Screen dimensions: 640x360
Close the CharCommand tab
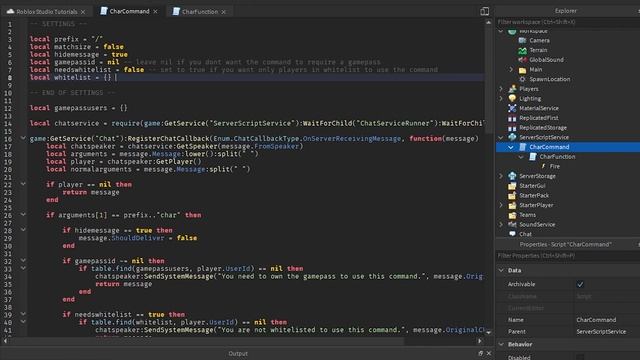click(155, 12)
